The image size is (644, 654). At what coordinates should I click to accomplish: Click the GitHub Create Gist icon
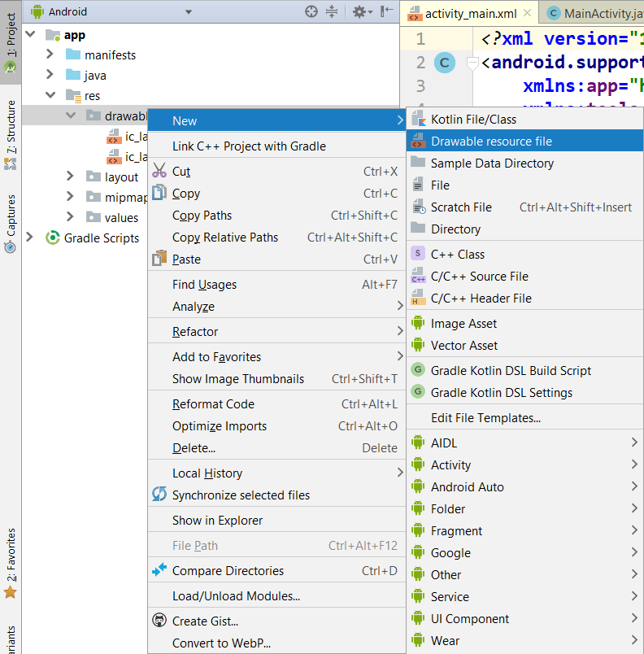click(159, 620)
